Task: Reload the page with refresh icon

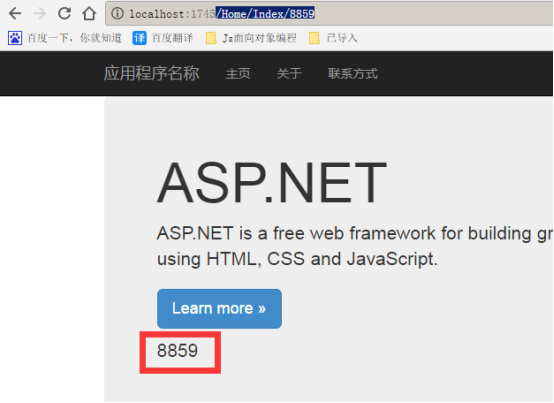Action: (x=64, y=13)
